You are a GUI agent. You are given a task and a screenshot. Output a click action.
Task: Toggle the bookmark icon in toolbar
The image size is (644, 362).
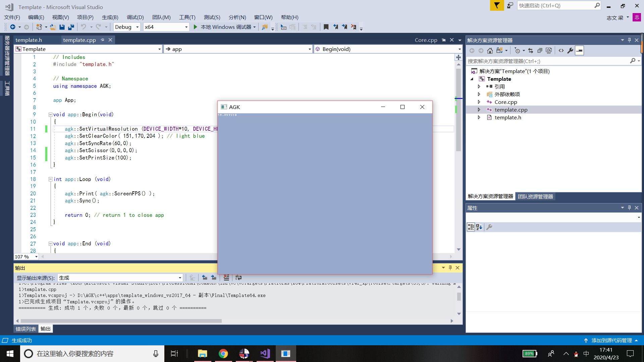coord(326,27)
